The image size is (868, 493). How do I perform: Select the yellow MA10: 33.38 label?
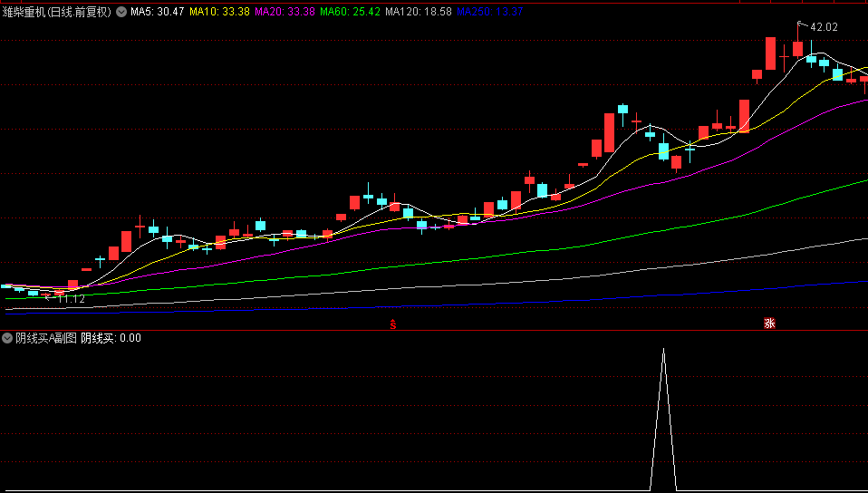tap(218, 13)
